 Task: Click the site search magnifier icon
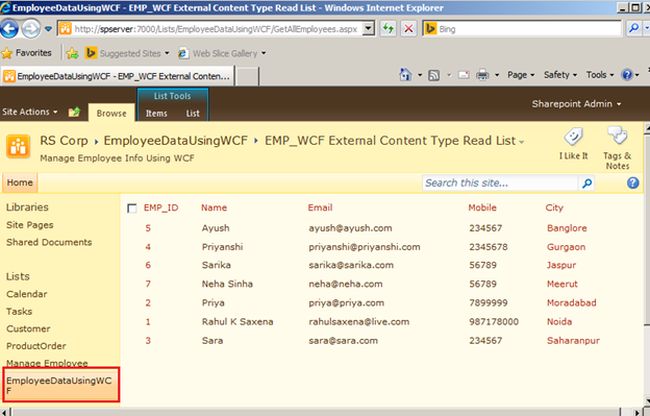pyautogui.click(x=587, y=183)
